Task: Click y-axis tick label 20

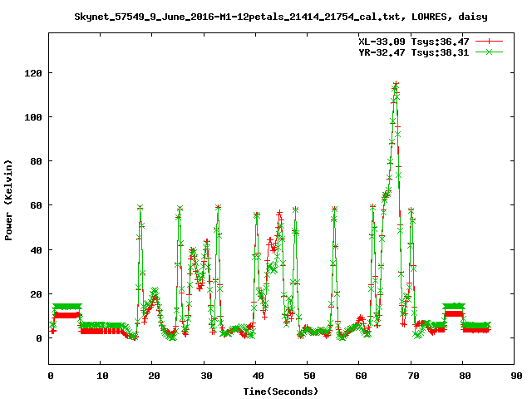Action: (x=37, y=294)
